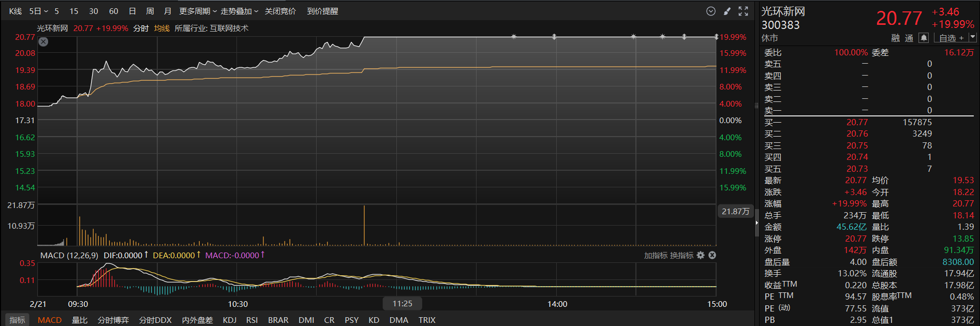
Task: Click the 到价提醒 button
Action: click(322, 11)
